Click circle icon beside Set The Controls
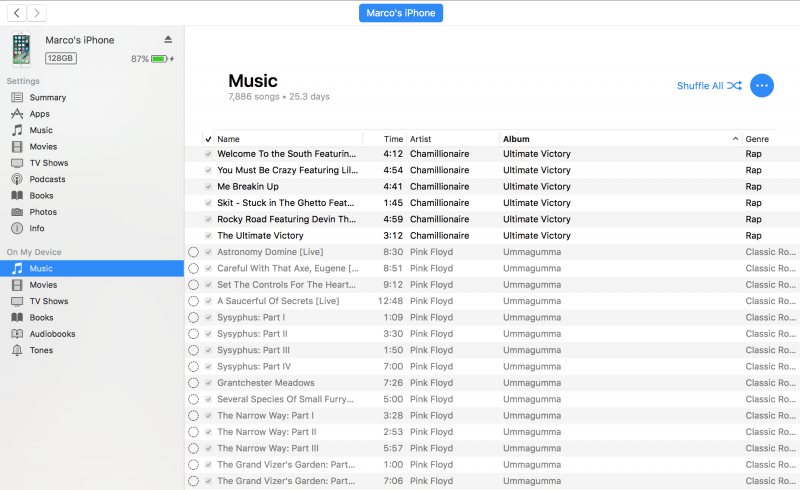The width and height of the screenshot is (800, 490). [x=193, y=285]
